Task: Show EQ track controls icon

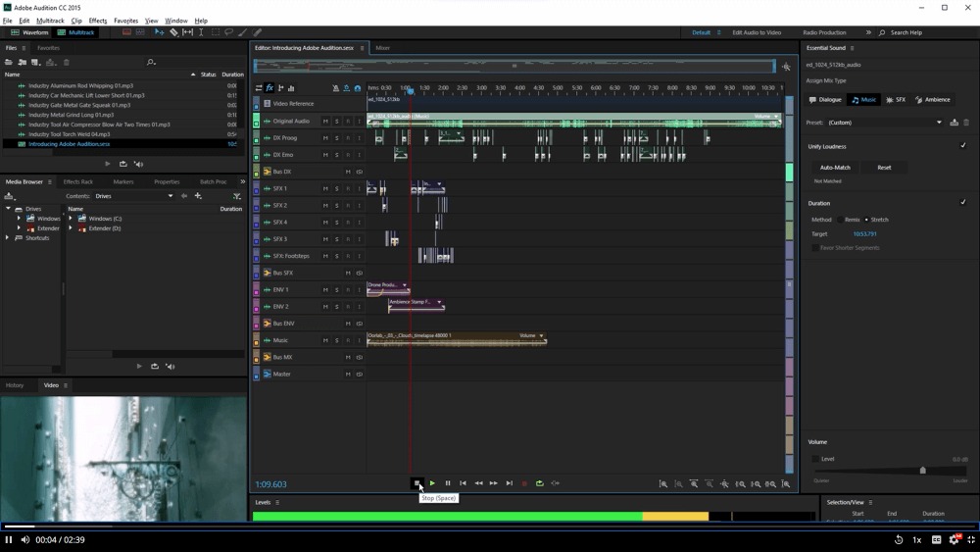Action: [x=291, y=88]
